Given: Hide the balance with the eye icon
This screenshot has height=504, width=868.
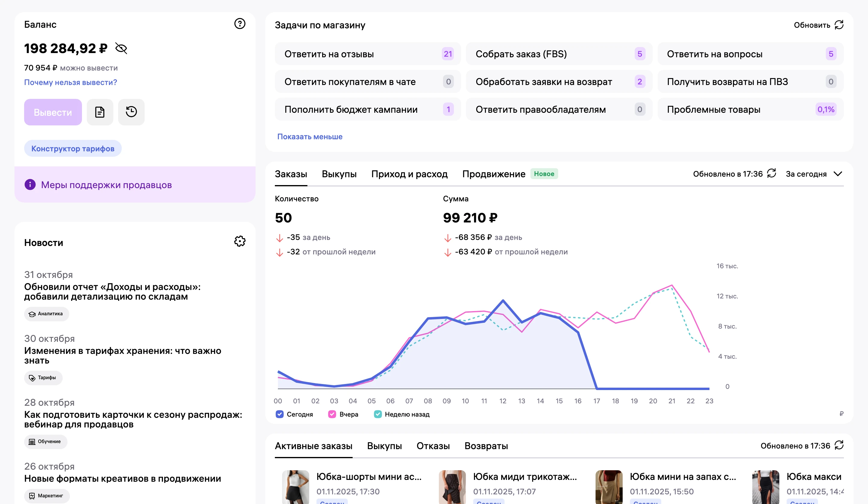Looking at the screenshot, I should click(121, 49).
